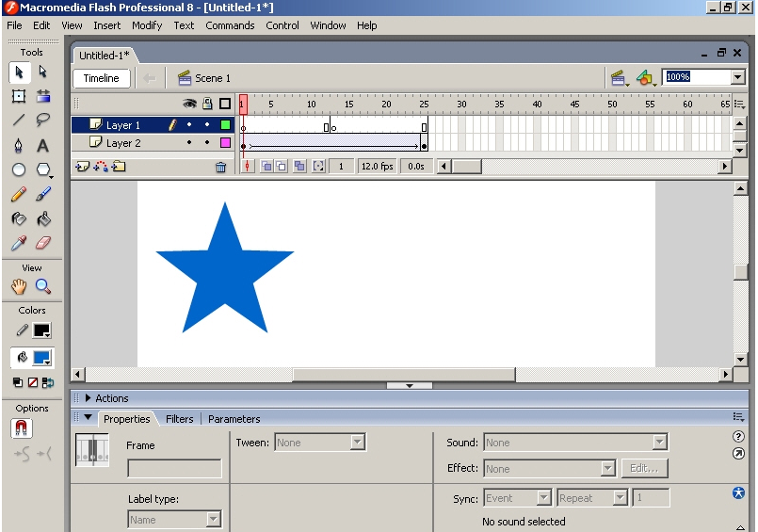This screenshot has height=532, width=758.
Task: Select the Eraser tool
Action: click(x=43, y=243)
